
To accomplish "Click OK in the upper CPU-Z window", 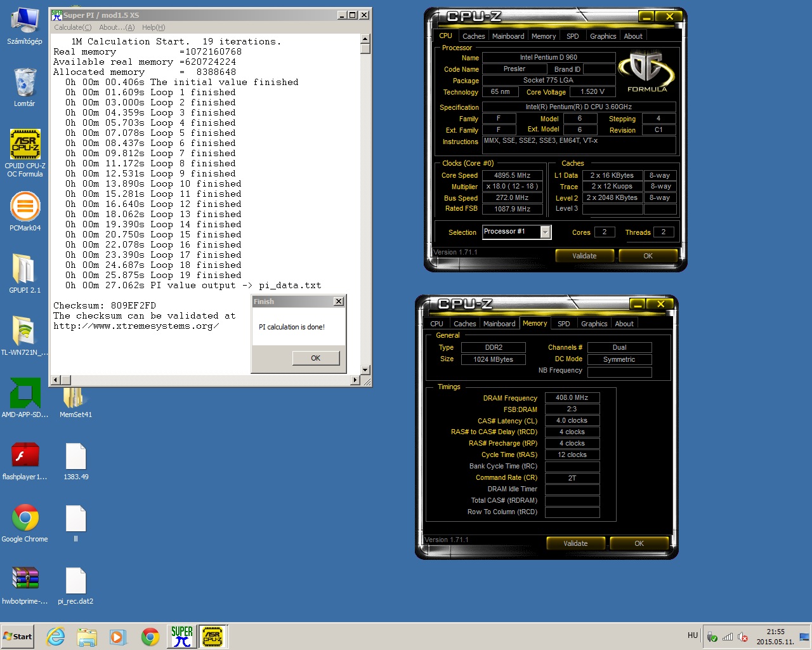I will coord(648,256).
